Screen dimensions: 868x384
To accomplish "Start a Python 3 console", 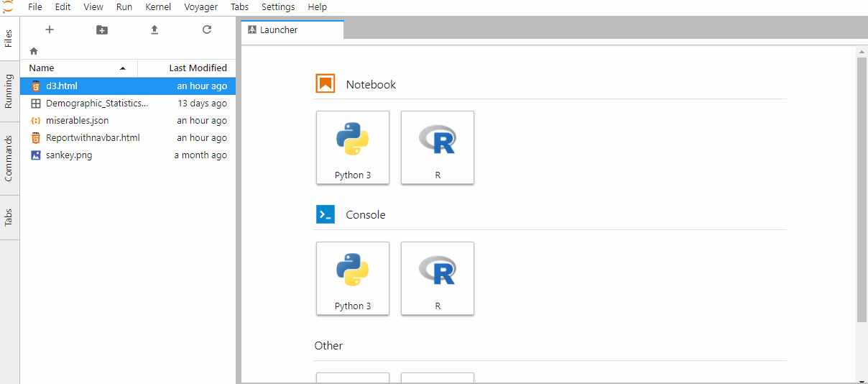I will point(353,278).
